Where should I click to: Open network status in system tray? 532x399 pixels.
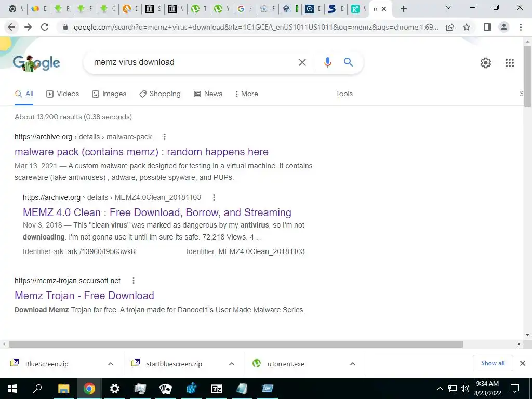click(x=453, y=389)
